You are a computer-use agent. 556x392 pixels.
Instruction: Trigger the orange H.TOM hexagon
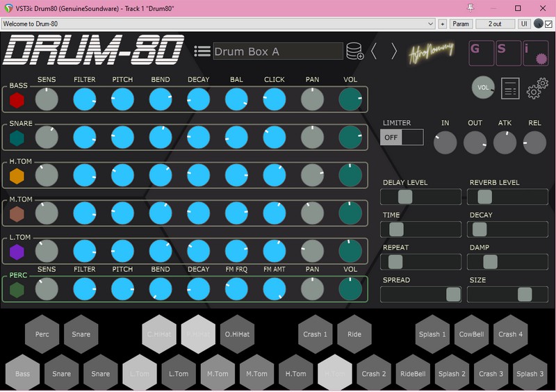tap(17, 176)
